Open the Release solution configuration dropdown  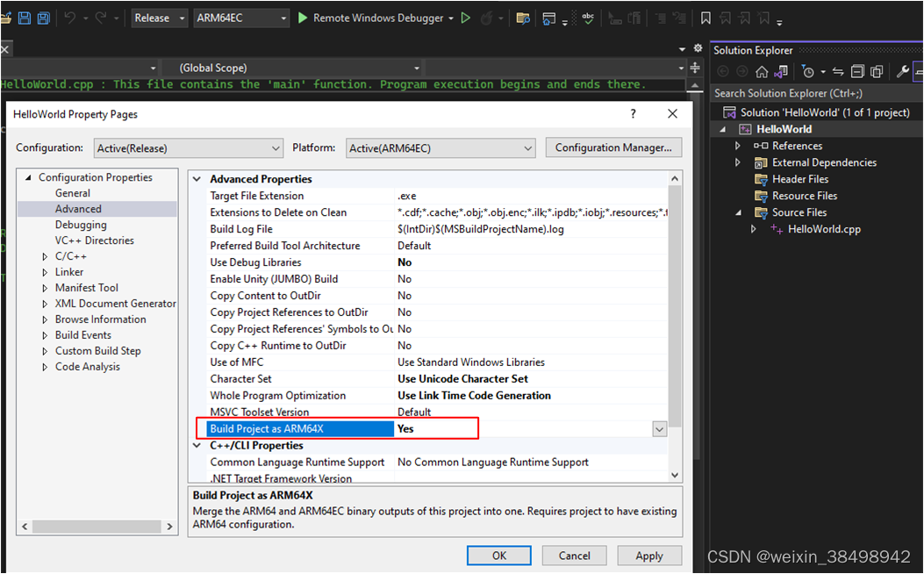pos(159,18)
